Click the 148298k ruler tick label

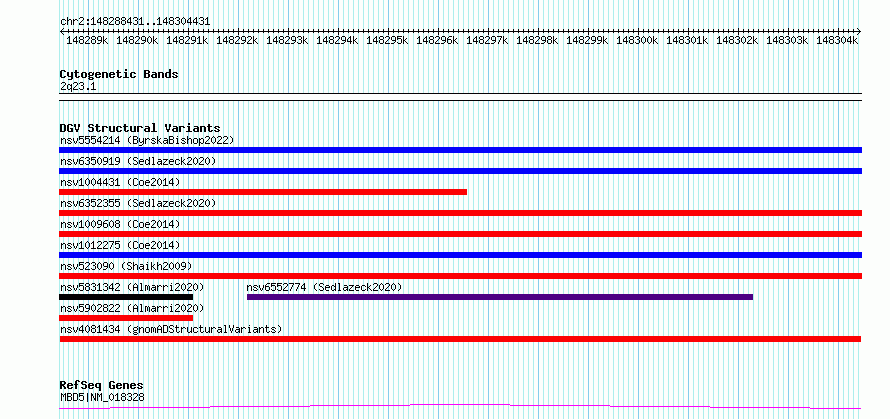coord(537,41)
